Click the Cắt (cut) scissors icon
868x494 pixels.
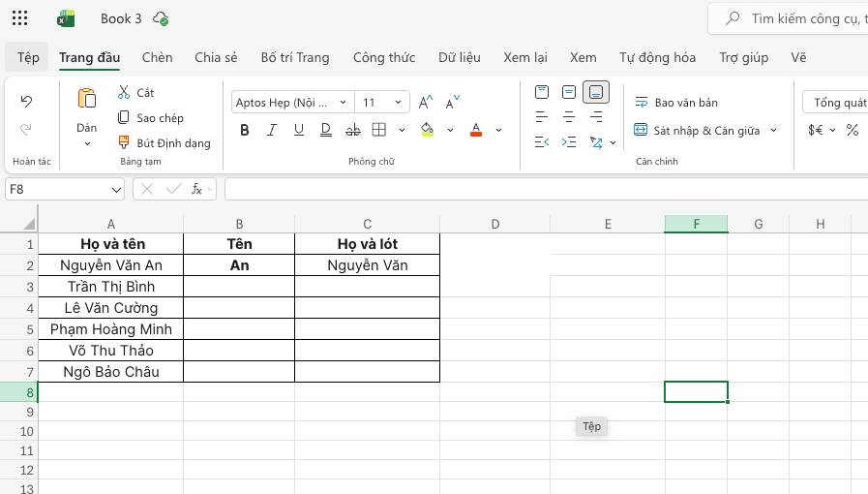[124, 93]
